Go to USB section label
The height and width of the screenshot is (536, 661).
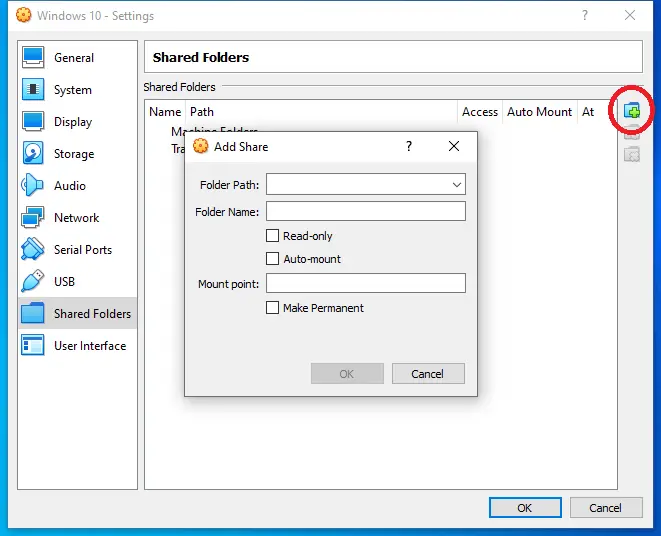click(x=64, y=282)
